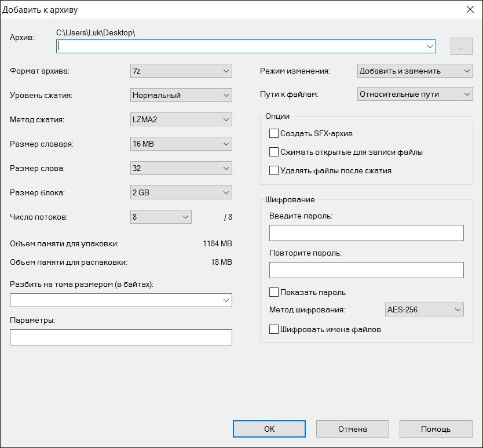Click the '18 MB' unpacking memory value

[221, 262]
